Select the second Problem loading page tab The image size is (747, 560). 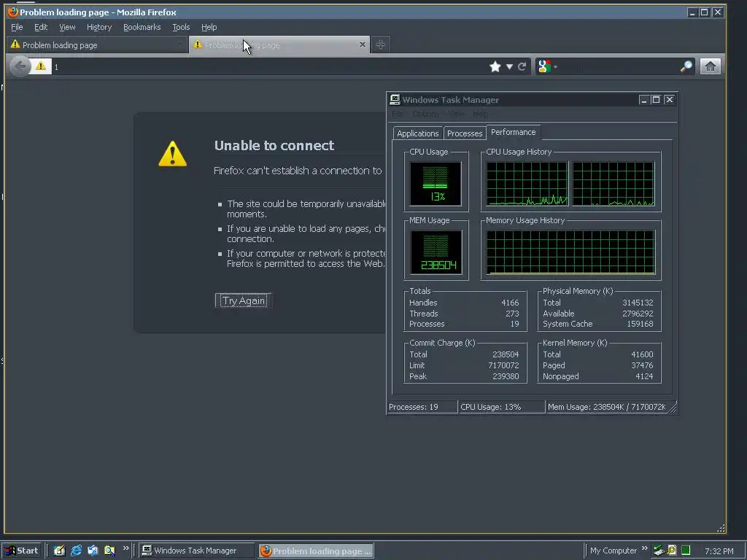(279, 44)
